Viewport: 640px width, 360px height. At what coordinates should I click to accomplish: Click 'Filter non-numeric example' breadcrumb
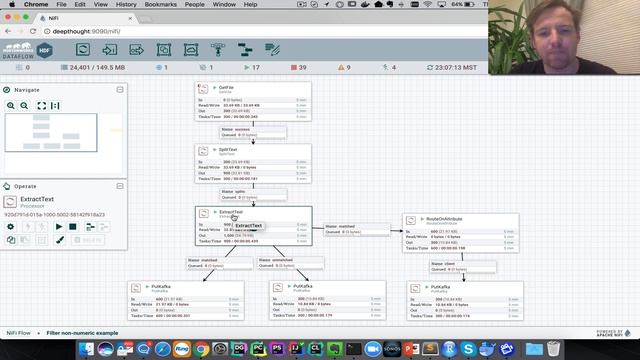pyautogui.click(x=82, y=333)
